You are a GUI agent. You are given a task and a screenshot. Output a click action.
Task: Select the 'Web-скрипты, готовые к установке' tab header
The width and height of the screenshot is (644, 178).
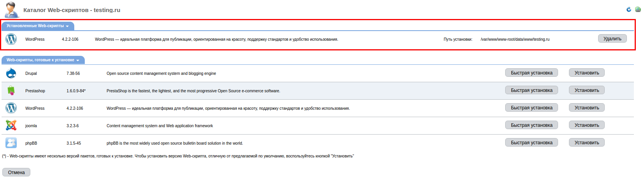click(43, 60)
